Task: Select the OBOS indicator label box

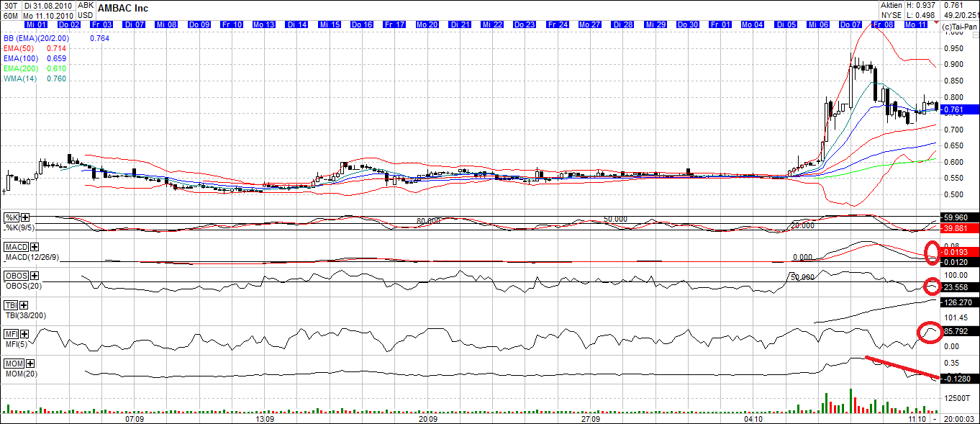Action: (16, 276)
